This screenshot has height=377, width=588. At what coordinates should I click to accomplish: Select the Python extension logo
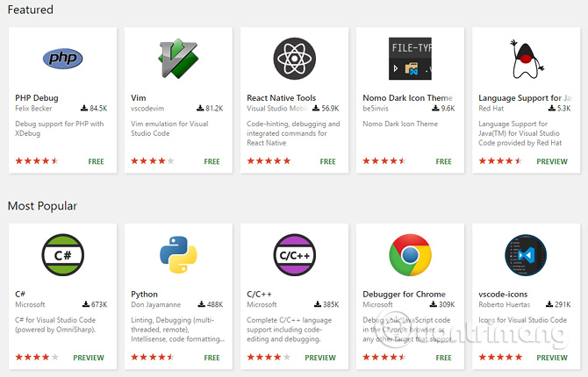click(177, 254)
